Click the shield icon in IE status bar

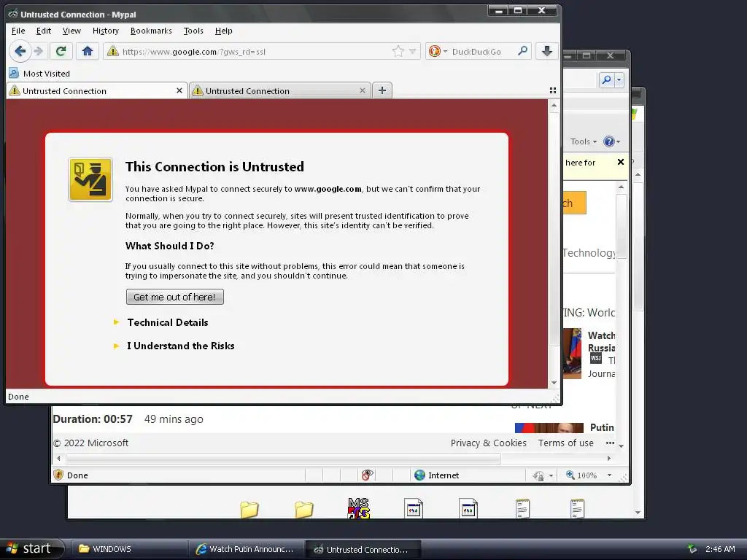pos(58,475)
